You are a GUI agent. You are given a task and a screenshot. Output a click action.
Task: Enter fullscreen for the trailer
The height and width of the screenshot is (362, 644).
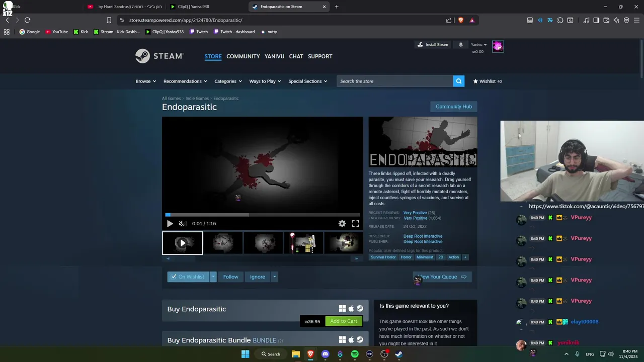point(355,224)
